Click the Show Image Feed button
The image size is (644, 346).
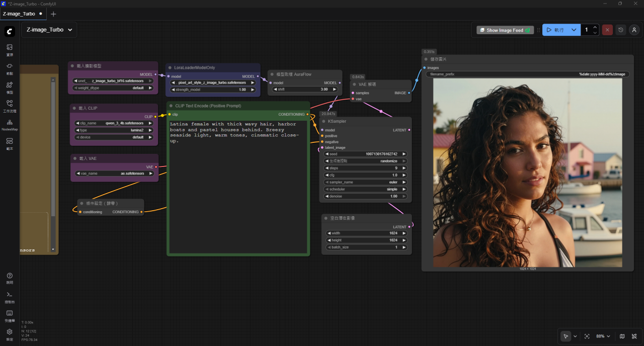coord(504,30)
